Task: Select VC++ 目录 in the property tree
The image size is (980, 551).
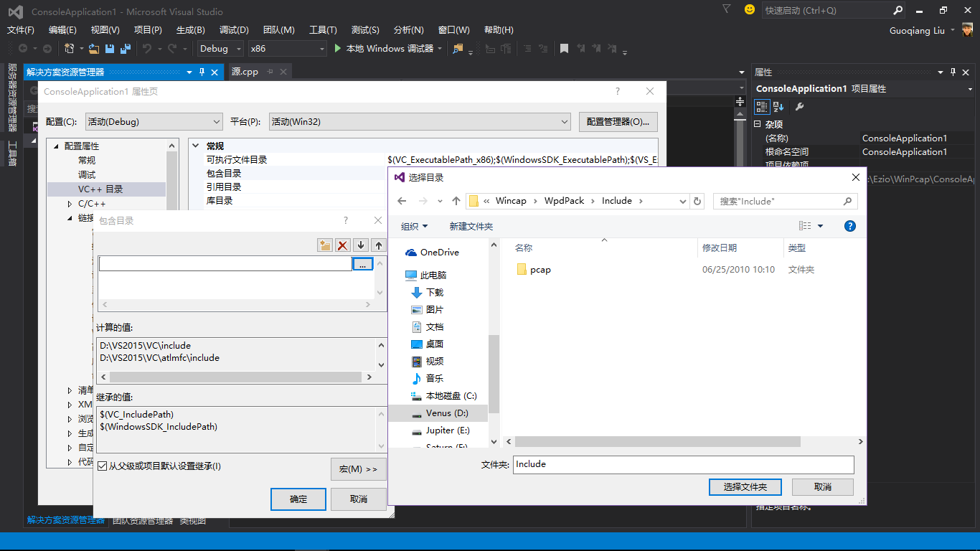Action: [x=100, y=189]
